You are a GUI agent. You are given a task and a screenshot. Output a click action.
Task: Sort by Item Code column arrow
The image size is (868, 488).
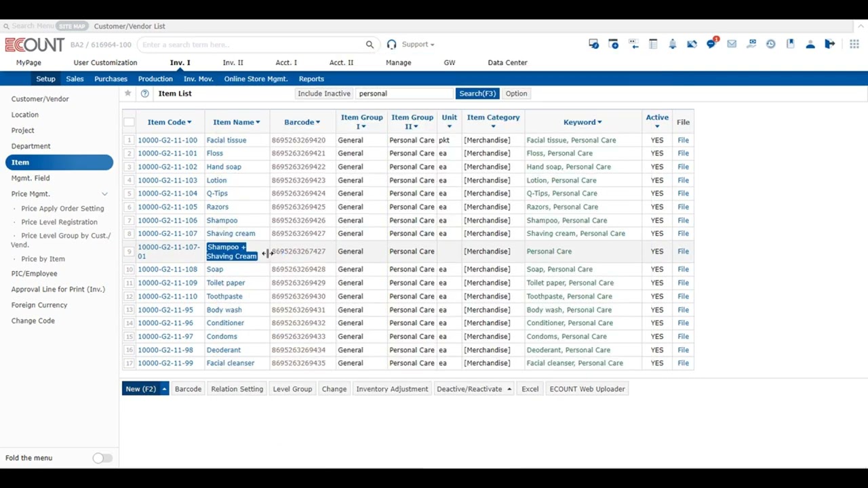(x=189, y=123)
